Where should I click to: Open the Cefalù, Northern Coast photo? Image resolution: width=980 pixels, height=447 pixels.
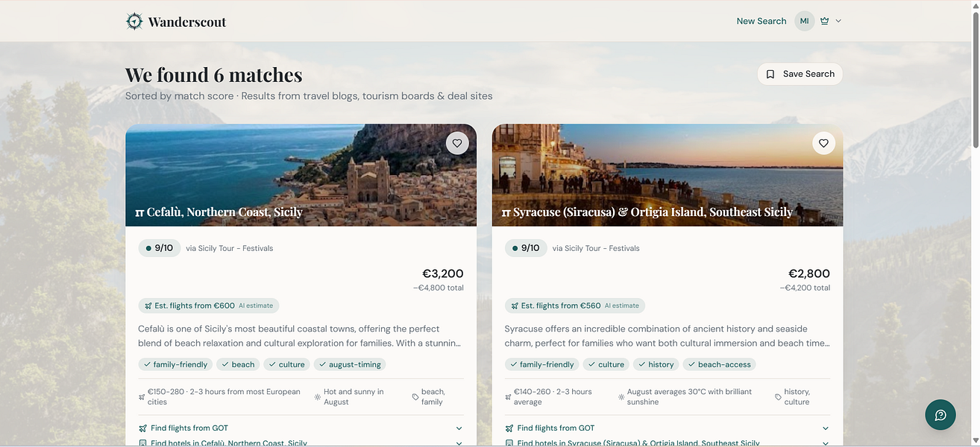[301, 175]
